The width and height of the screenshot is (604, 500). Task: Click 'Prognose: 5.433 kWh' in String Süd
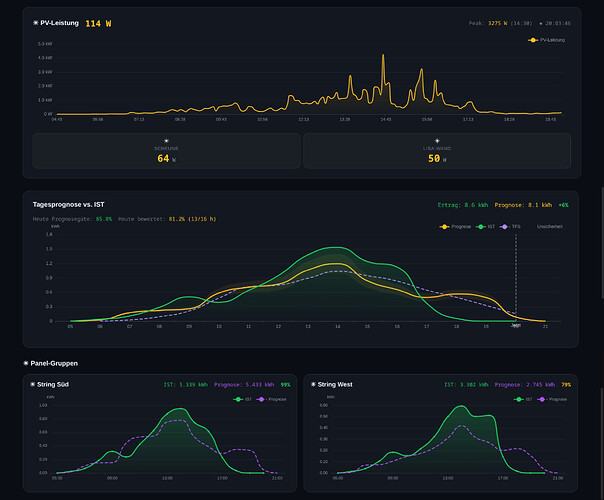point(244,384)
